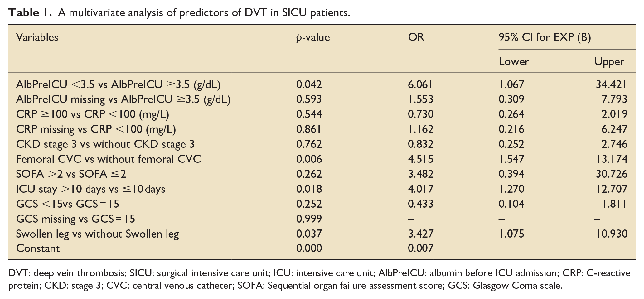Click the abbreviations footnote text

[319, 279]
